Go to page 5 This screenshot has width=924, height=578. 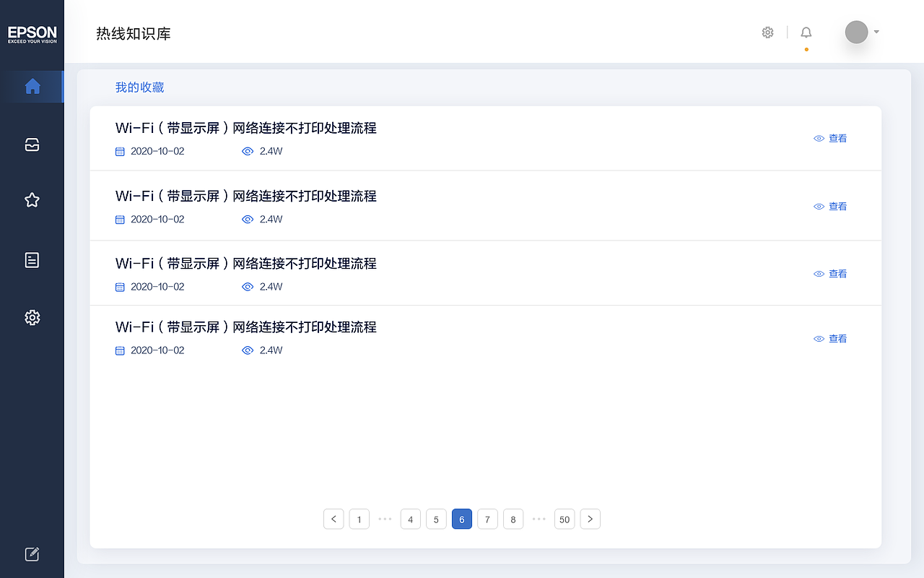coord(436,519)
